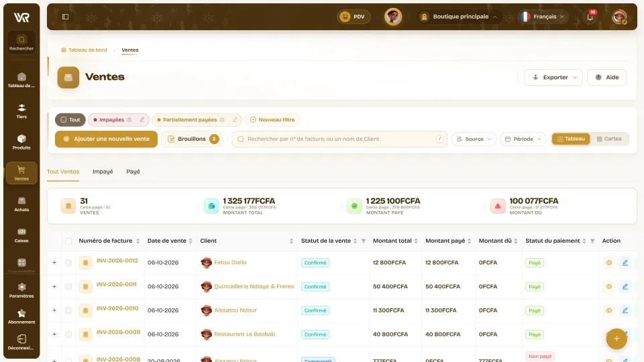Go to Achats in sidebar

[21, 204]
